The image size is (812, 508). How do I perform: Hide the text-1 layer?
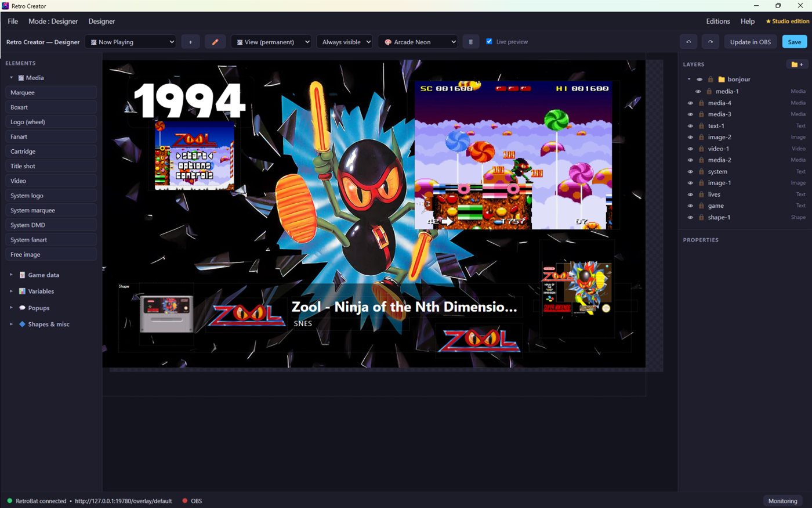coord(690,126)
